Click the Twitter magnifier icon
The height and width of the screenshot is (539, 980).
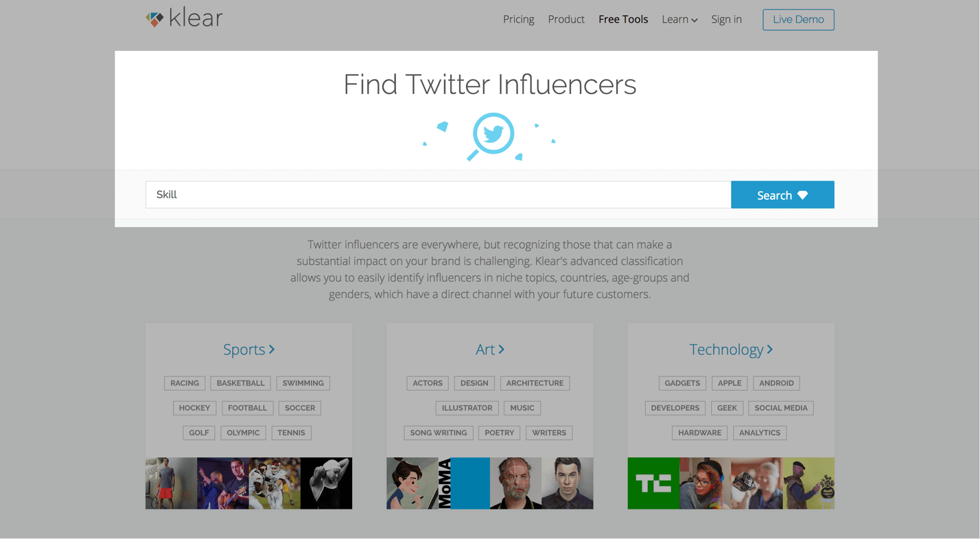pos(492,135)
